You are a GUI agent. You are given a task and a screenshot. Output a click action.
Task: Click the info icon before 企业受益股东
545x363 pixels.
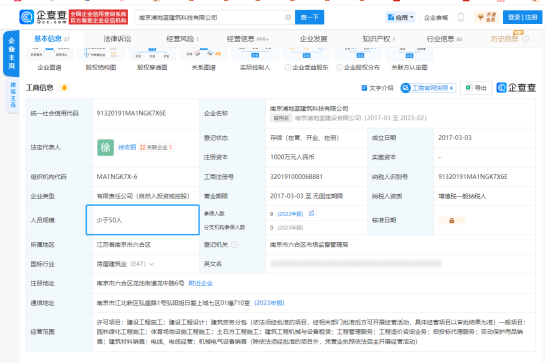(x=288, y=67)
